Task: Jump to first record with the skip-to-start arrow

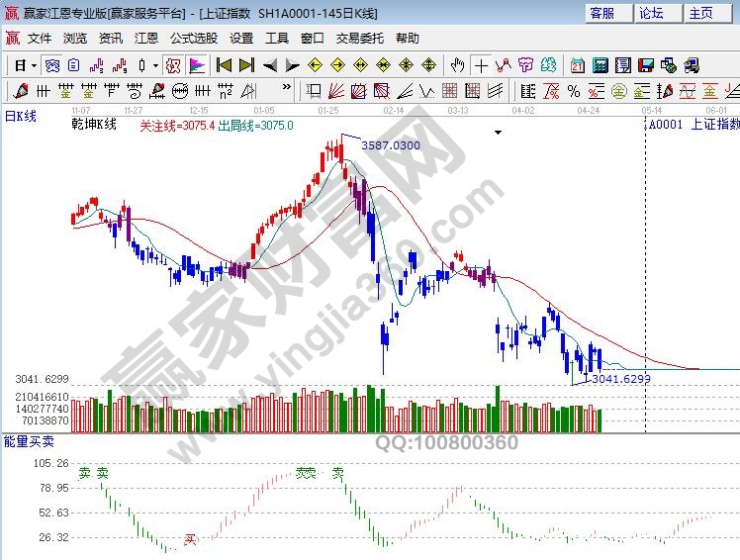Action: (224, 65)
